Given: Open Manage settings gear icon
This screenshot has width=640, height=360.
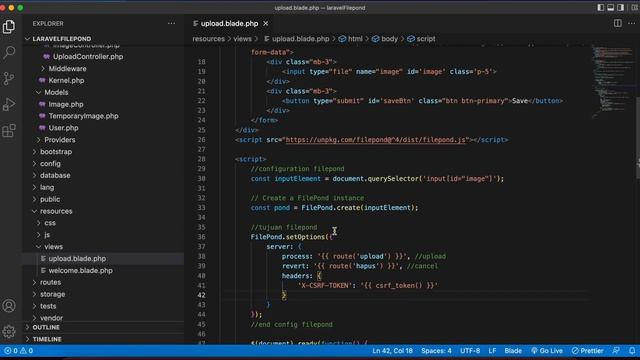Looking at the screenshot, I should (x=9, y=331).
